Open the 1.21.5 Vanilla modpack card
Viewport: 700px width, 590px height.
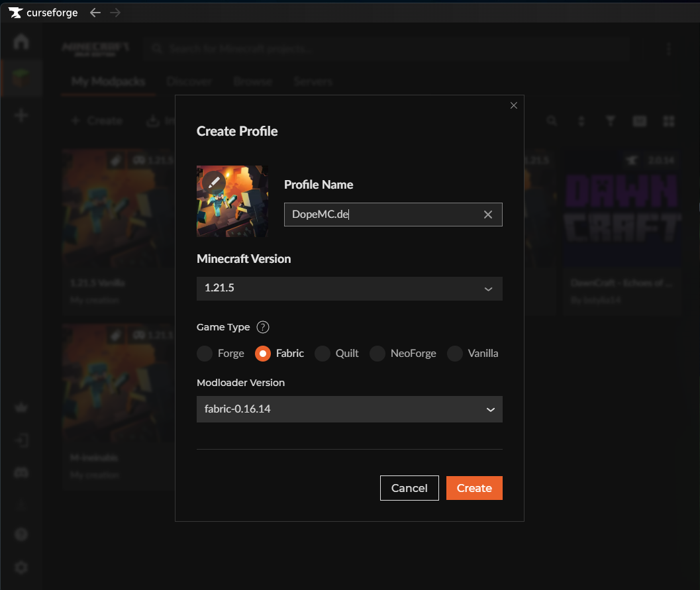pos(119,232)
